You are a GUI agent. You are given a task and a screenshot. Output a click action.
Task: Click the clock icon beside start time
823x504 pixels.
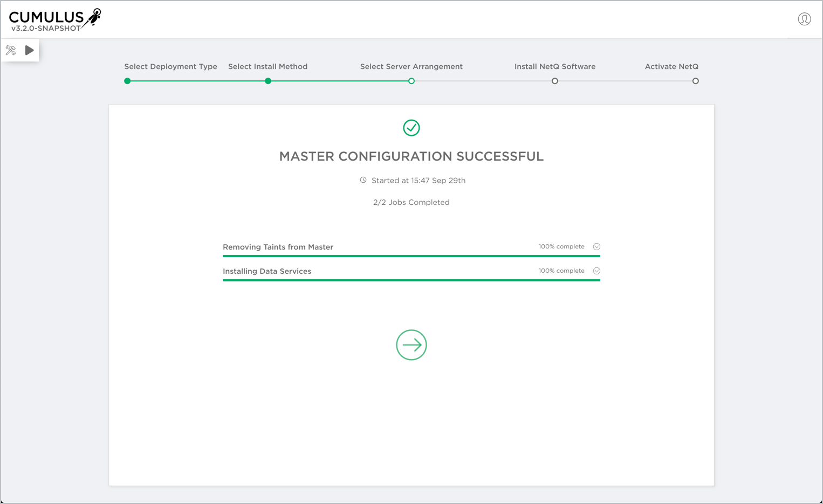(364, 180)
